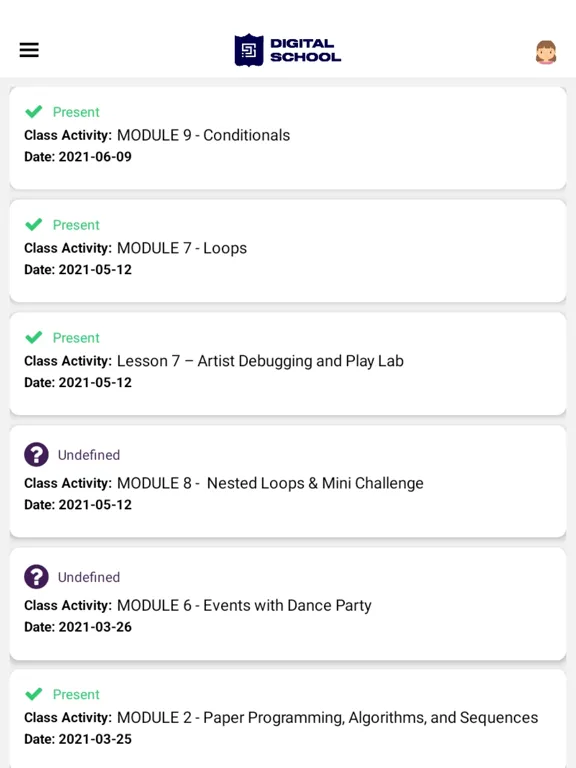Image resolution: width=576 pixels, height=768 pixels.
Task: Click the checkmark beside Lesson 7 Artist Debugging
Action: pos(34,337)
